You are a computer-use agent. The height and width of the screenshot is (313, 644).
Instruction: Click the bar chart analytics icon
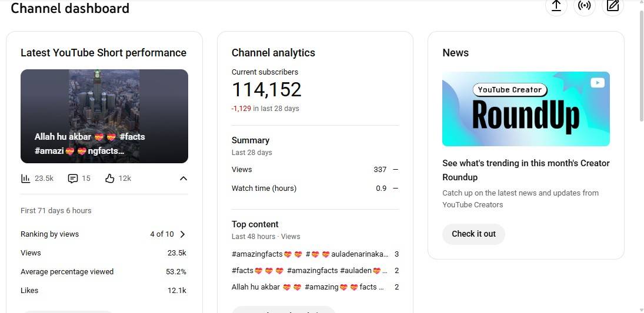coord(25,179)
